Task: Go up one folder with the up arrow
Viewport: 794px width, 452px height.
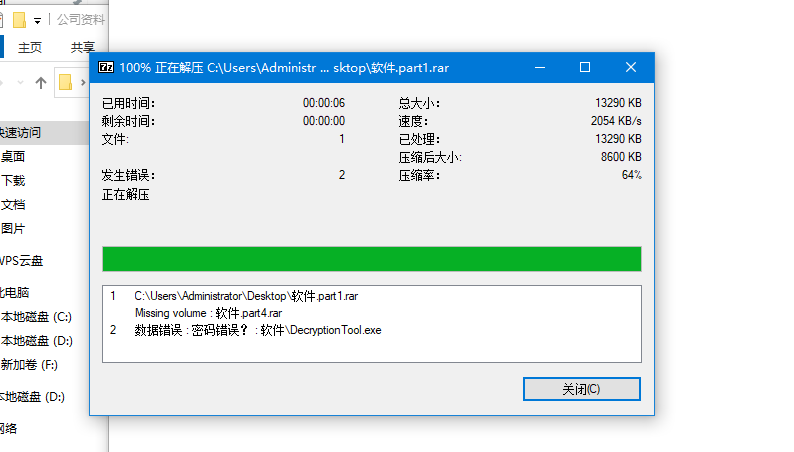Action: [41, 82]
